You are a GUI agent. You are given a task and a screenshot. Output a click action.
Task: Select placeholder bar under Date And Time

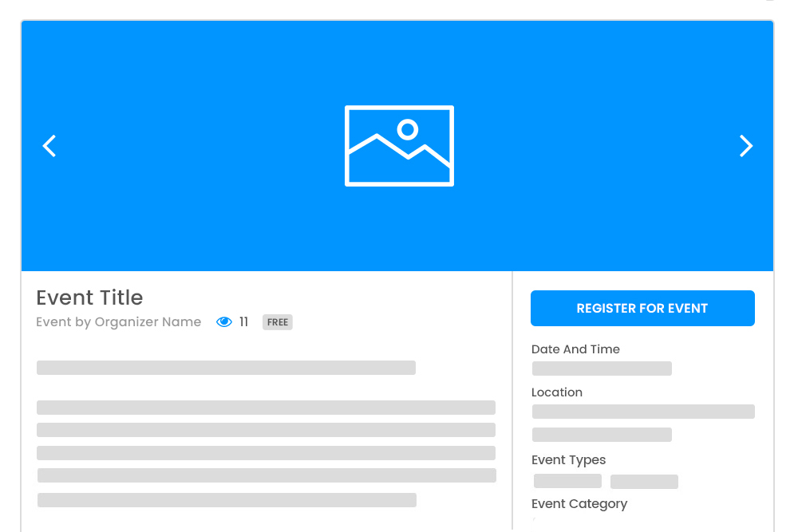[x=602, y=368]
